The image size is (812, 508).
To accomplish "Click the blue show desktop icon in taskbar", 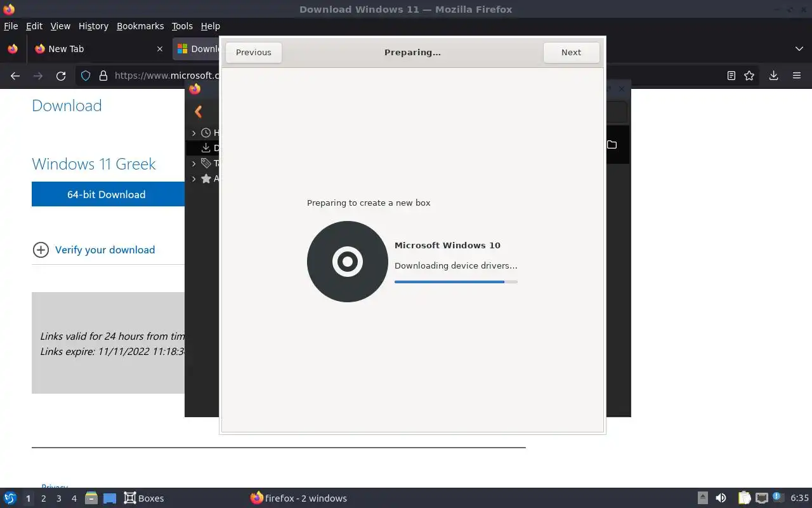I will tap(110, 498).
